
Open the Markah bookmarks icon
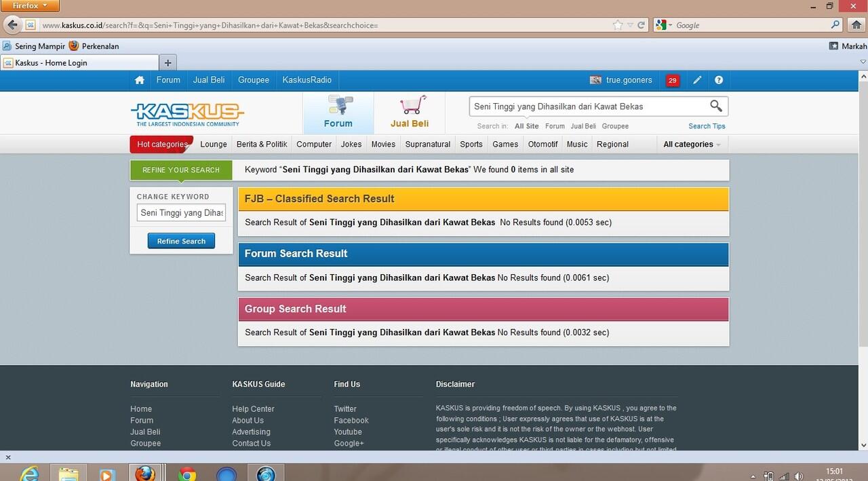point(833,46)
